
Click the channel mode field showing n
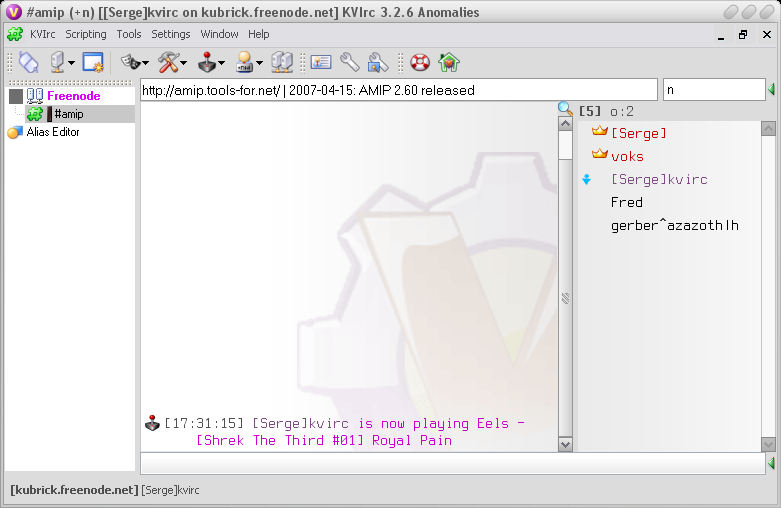click(x=714, y=90)
